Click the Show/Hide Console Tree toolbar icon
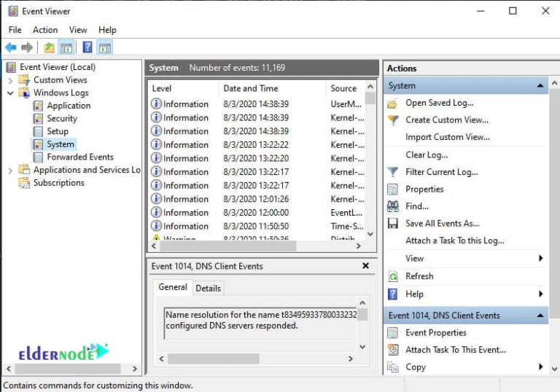 (66, 47)
